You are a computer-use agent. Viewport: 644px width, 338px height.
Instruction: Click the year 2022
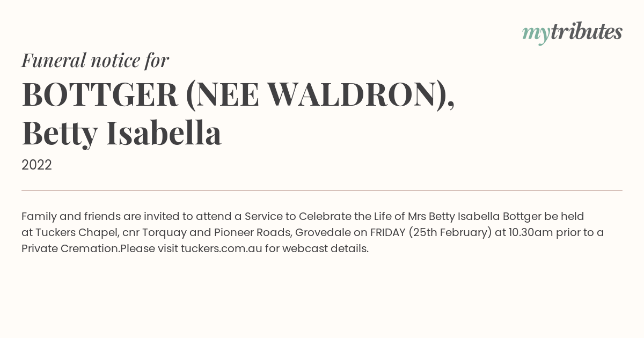[36, 165]
